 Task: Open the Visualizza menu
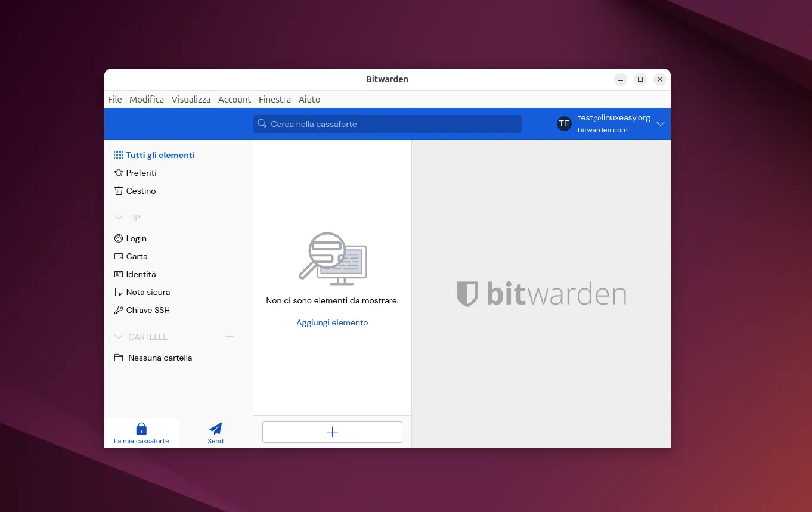click(x=191, y=100)
